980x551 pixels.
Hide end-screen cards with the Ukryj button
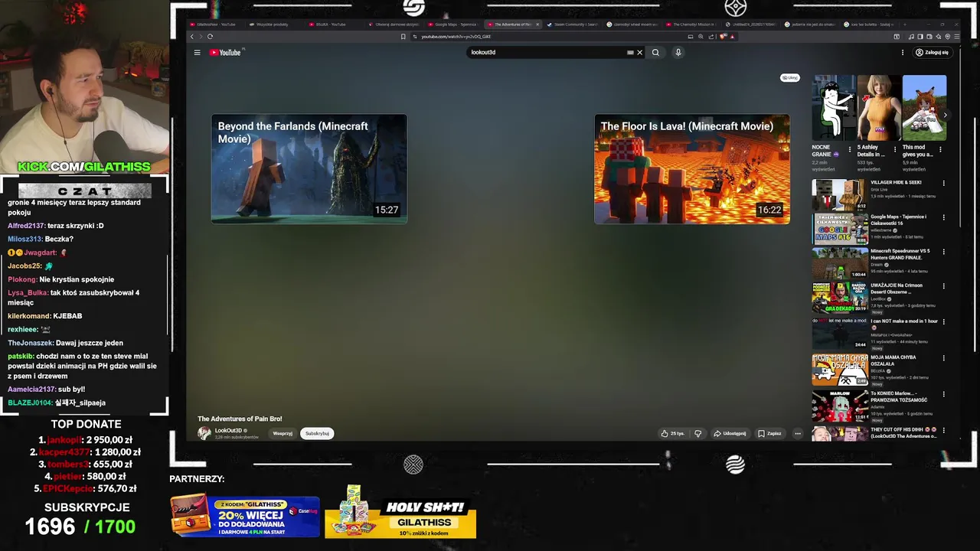click(x=789, y=78)
